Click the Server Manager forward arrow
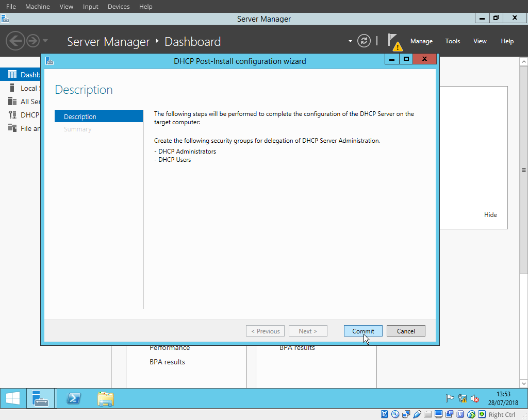This screenshot has height=420, width=528. click(x=33, y=41)
